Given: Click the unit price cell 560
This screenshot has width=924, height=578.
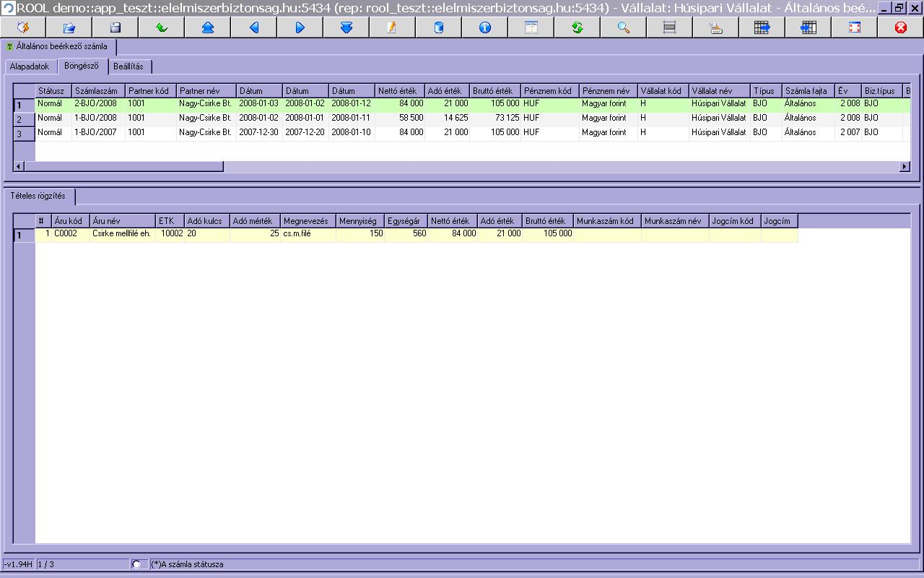Looking at the screenshot, I should (406, 234).
